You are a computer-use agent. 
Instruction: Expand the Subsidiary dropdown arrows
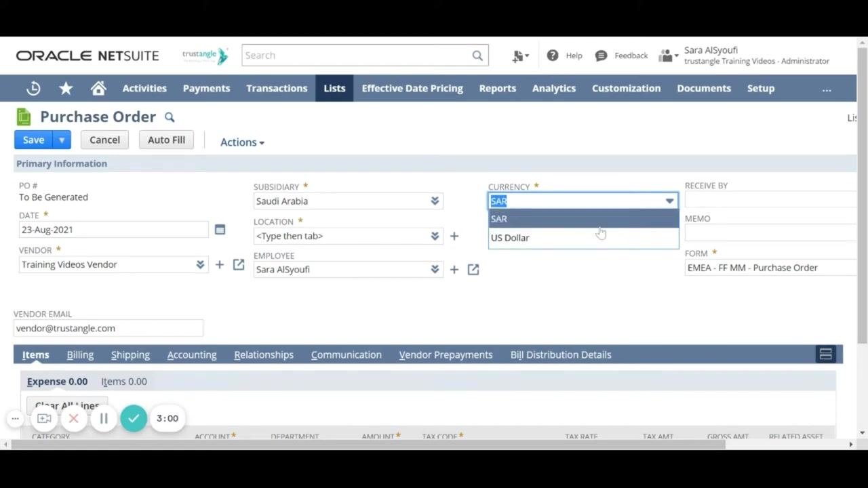[435, 201]
